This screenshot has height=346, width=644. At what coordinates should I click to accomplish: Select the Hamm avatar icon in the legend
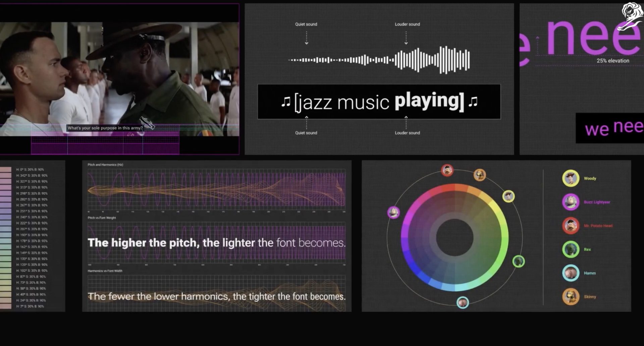click(571, 273)
